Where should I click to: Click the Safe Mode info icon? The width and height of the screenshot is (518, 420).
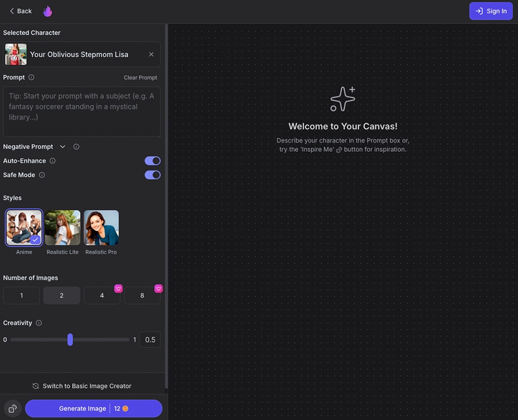pyautogui.click(x=42, y=175)
